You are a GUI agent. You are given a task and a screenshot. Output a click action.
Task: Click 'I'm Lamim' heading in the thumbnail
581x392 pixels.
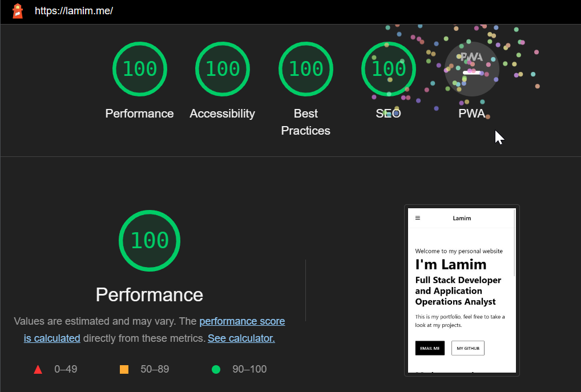(x=450, y=265)
